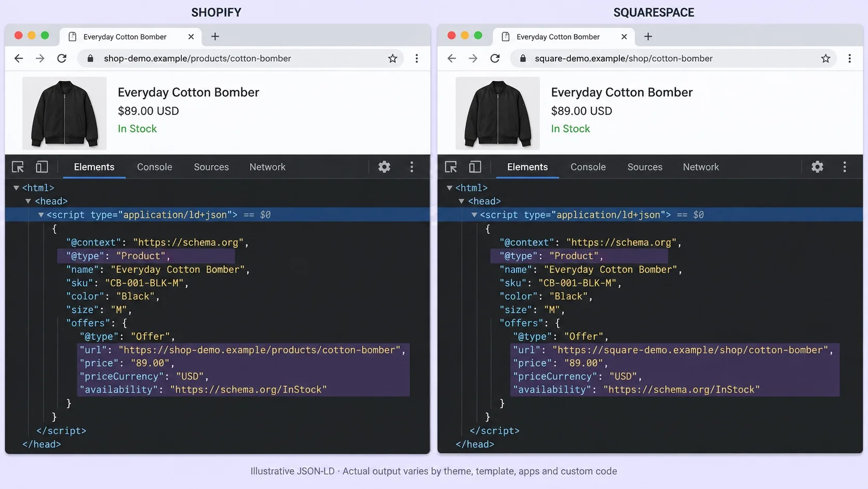
Task: Open a new tab in the Shopify browser
Action: click(x=215, y=36)
